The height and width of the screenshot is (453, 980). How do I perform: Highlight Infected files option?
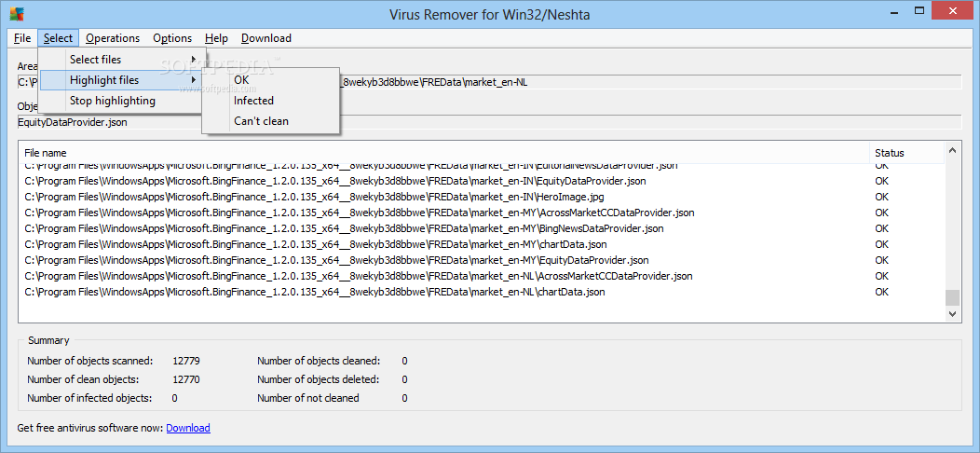click(x=271, y=100)
